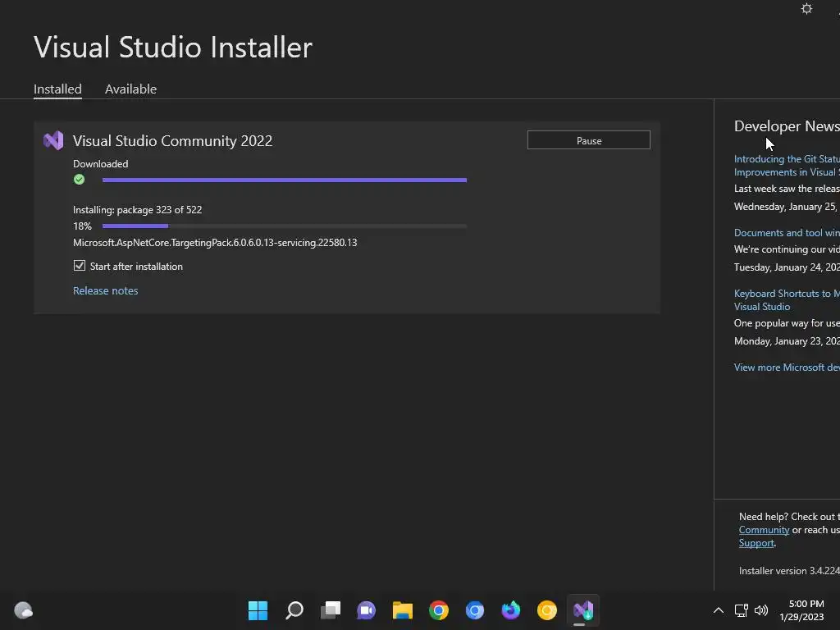Open the Release notes link
The height and width of the screenshot is (630, 840).
(106, 290)
